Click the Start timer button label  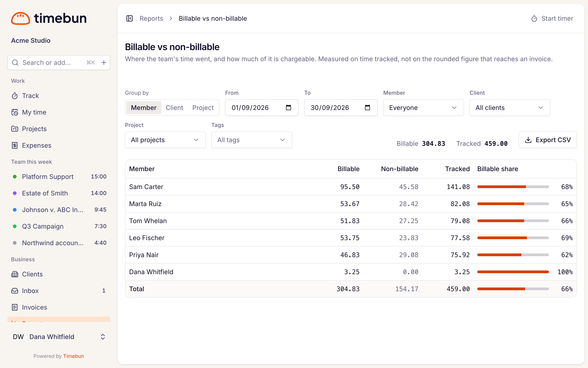coord(557,18)
